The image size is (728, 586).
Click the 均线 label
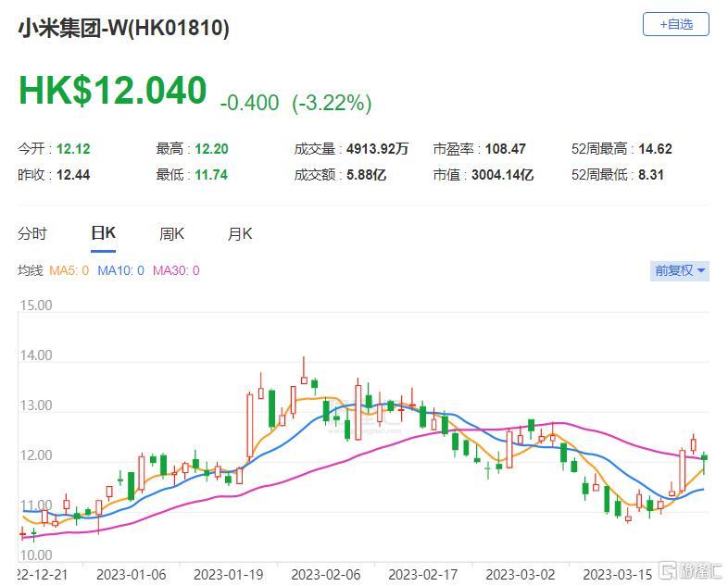[x=31, y=270]
